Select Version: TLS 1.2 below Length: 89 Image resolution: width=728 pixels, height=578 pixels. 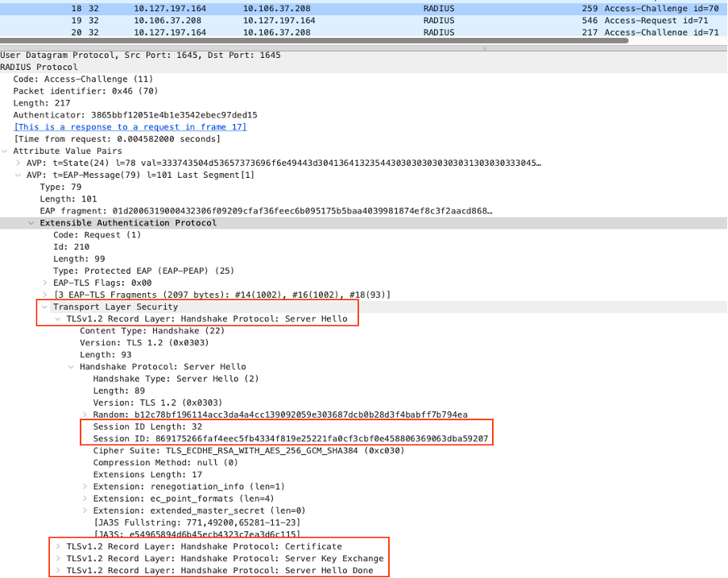click(x=158, y=403)
